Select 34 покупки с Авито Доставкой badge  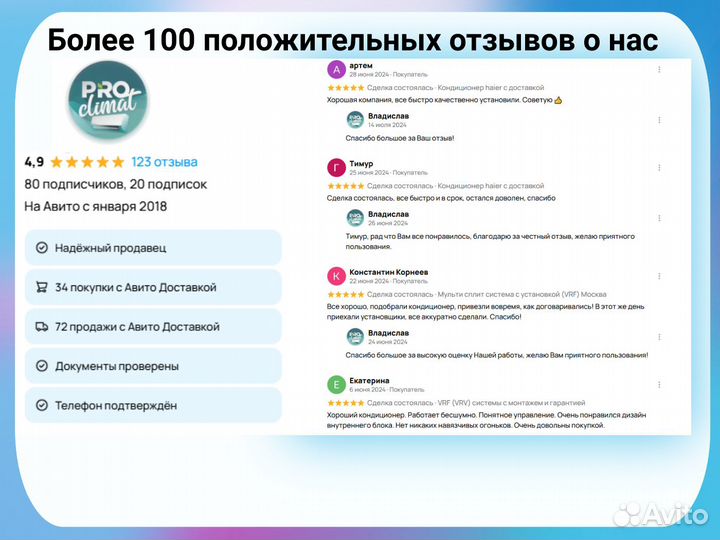153,287
